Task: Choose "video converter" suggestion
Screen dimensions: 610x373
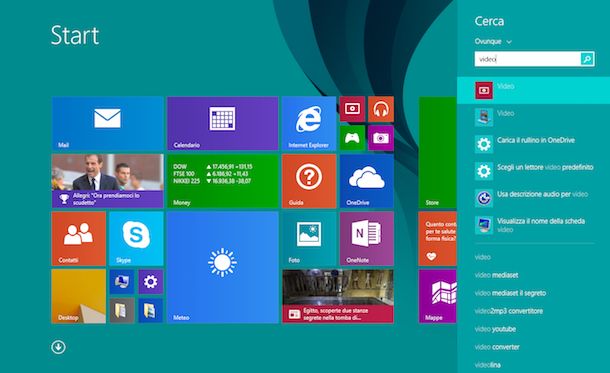Action: (x=497, y=347)
